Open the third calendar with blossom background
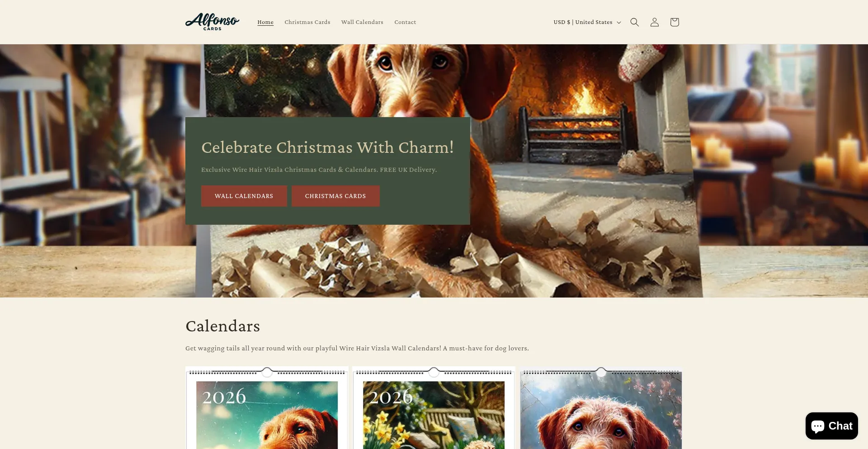 pos(601,408)
